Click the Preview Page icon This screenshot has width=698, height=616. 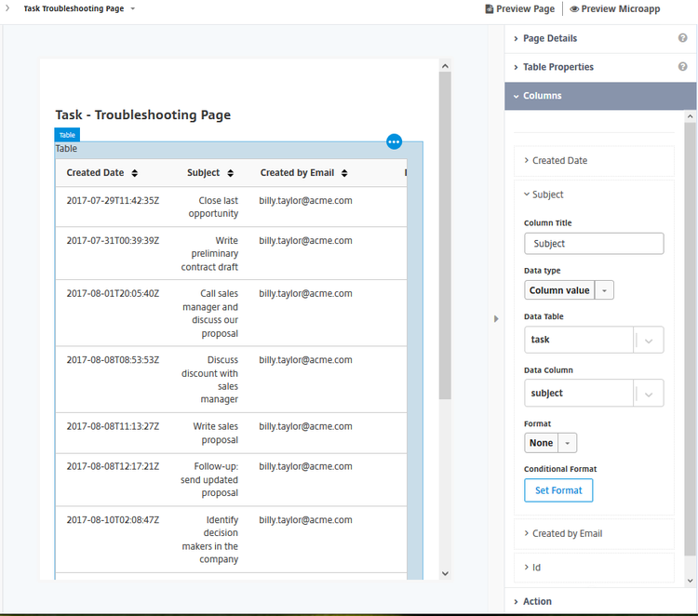coord(490,9)
